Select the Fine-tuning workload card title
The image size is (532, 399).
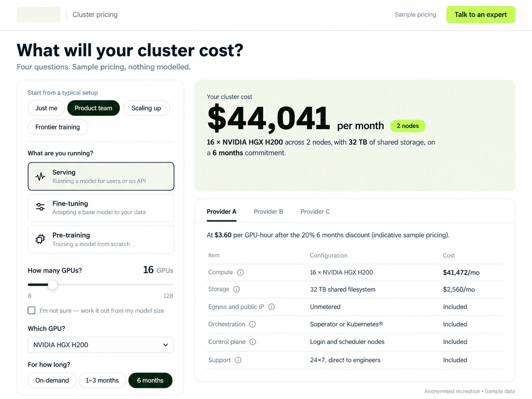[70, 204]
